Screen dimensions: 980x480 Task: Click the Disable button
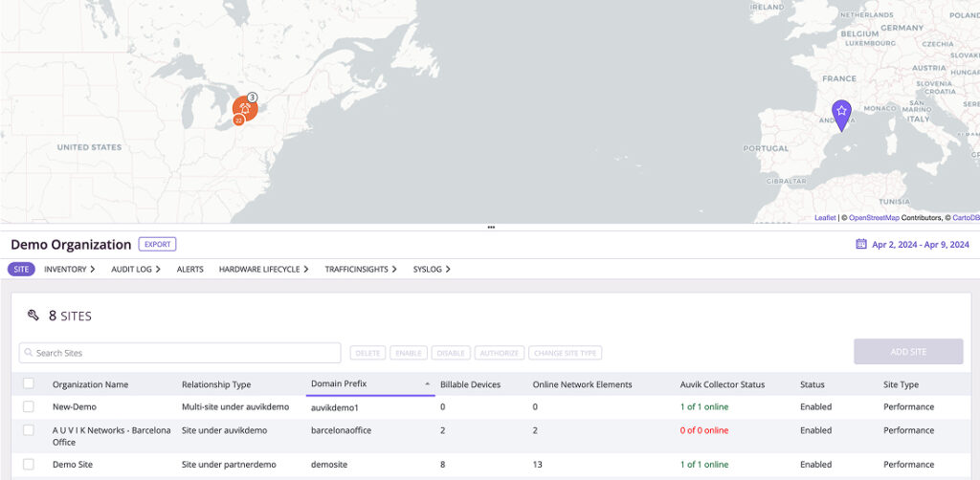click(x=451, y=353)
